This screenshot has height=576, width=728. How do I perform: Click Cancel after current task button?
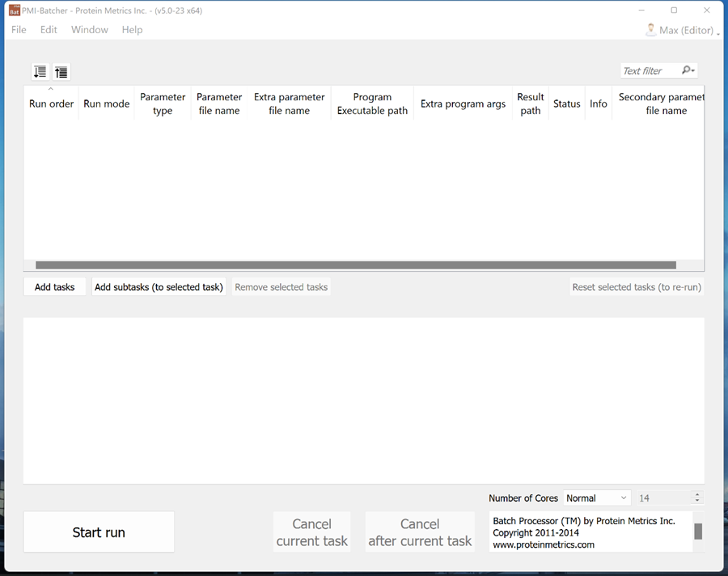coord(420,532)
